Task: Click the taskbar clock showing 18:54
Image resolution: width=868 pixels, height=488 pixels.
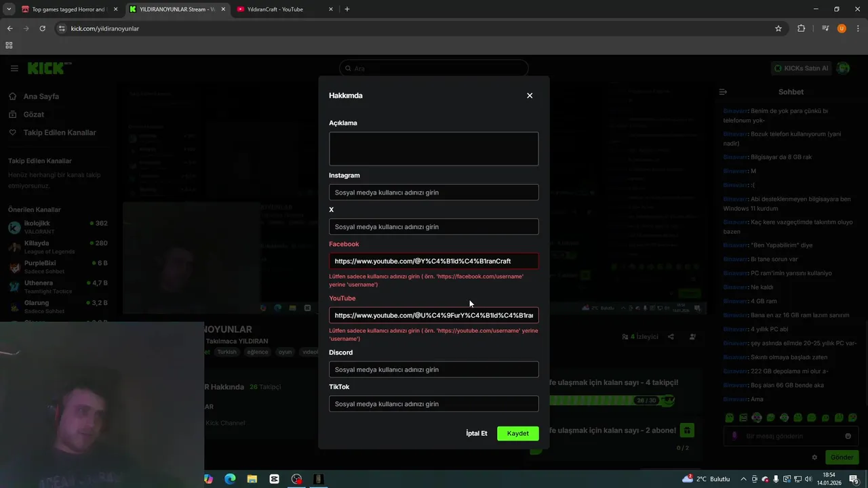Action: click(829, 479)
